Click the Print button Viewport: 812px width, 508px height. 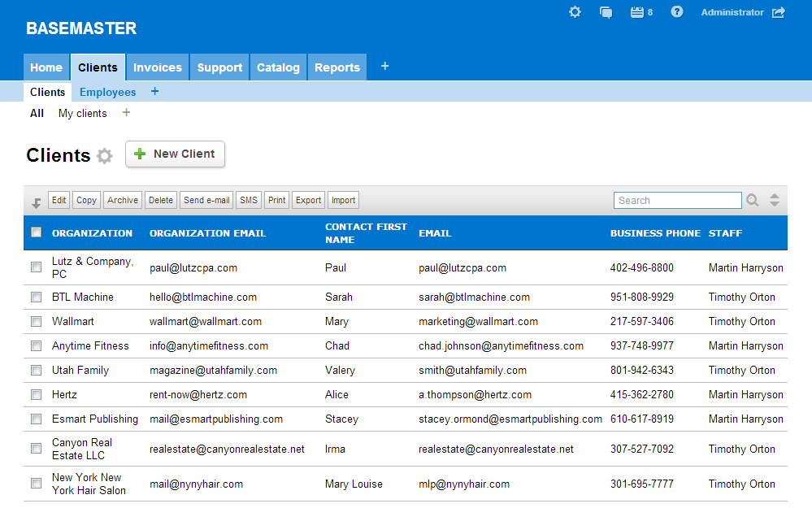(277, 200)
